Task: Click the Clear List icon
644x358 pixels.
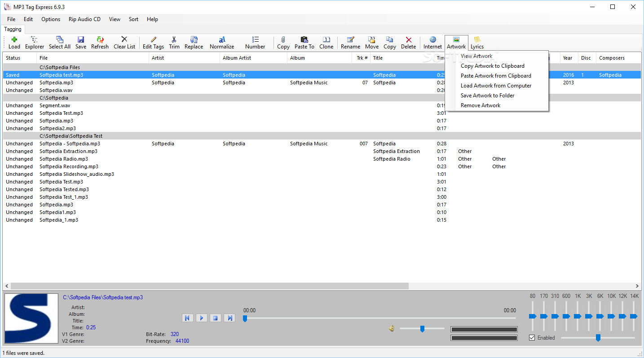Action: [x=124, y=43]
